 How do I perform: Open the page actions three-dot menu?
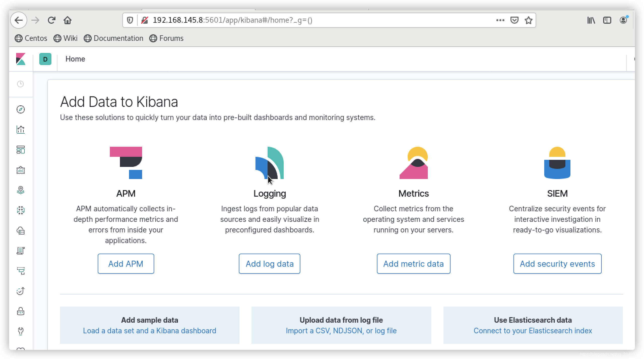[500, 20]
